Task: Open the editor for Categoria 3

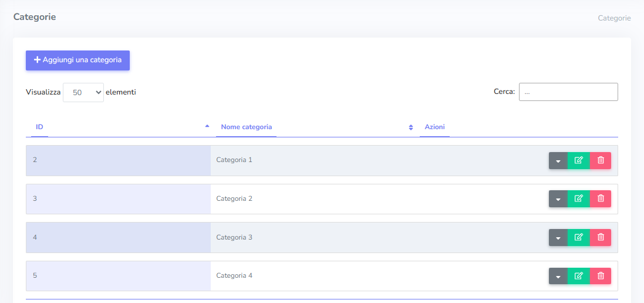Action: coord(578,237)
